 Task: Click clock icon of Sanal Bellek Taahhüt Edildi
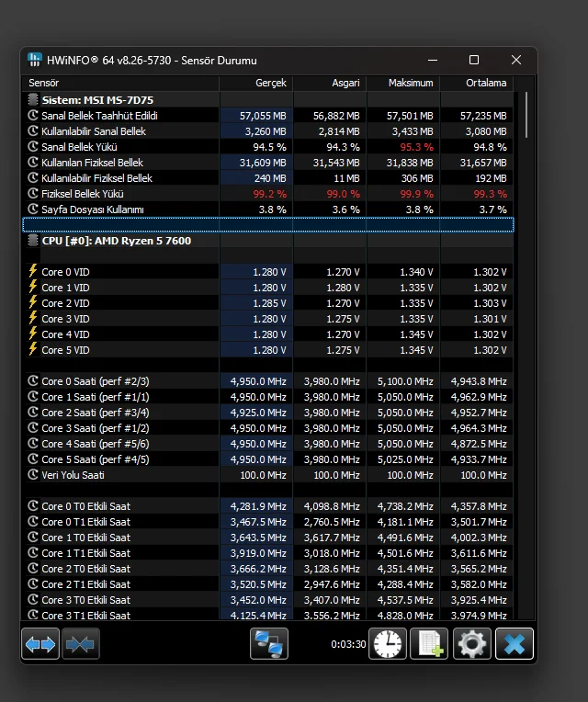click(33, 116)
